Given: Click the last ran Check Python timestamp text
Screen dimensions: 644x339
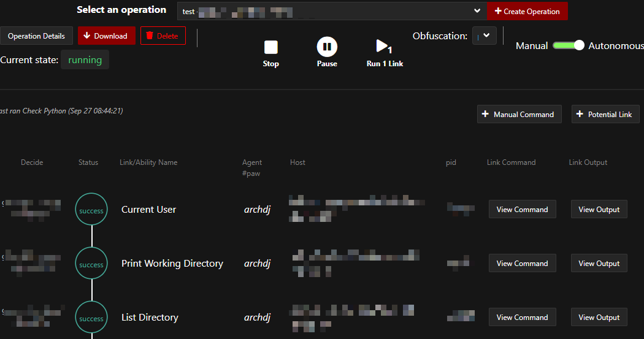Looking at the screenshot, I should 61,111.
